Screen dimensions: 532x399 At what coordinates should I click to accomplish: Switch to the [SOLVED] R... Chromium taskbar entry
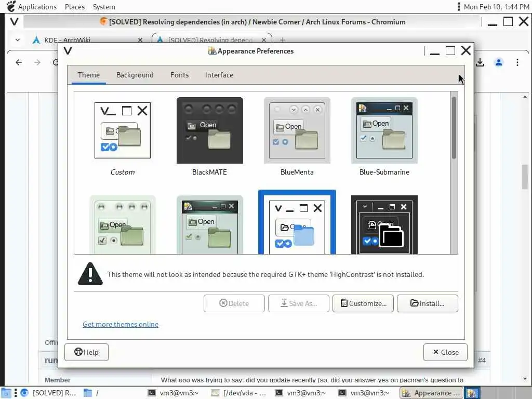pos(48,393)
